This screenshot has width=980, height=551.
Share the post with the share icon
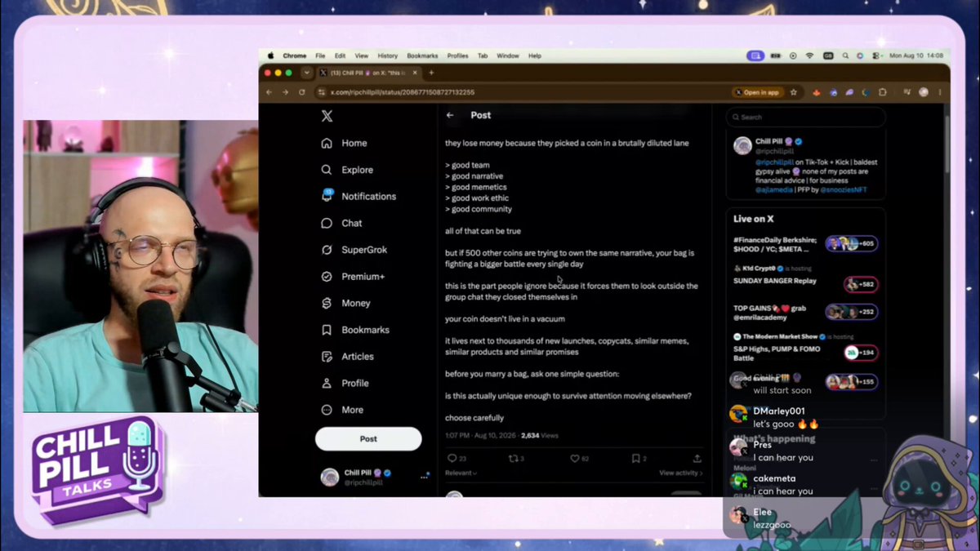point(697,459)
